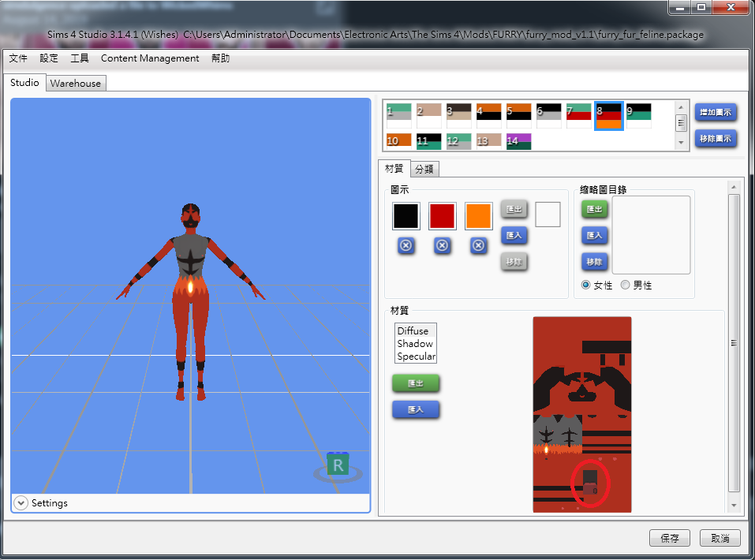Remove the thumbnail with the 移除 button
Viewport: 755px width, 560px height.
[x=594, y=262]
